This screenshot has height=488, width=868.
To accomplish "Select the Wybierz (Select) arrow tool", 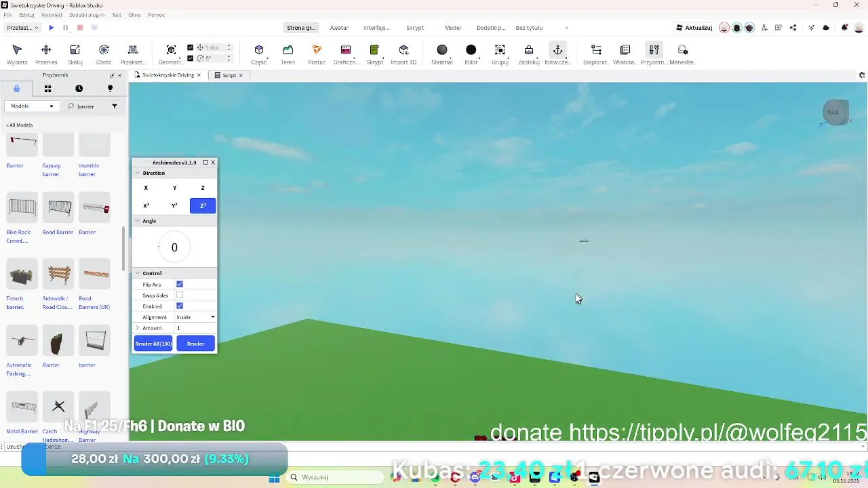I will 17,54.
